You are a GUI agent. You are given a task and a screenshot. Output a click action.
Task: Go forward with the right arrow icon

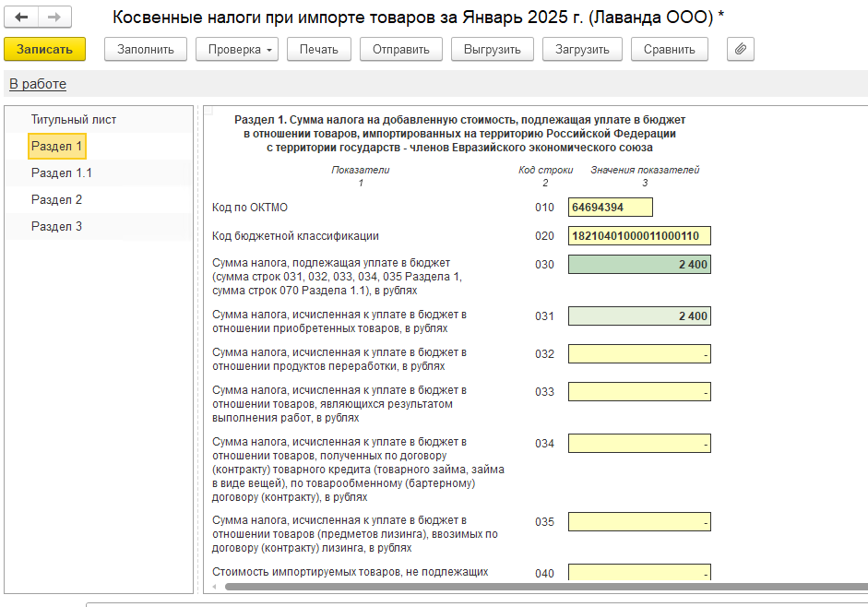tap(54, 18)
